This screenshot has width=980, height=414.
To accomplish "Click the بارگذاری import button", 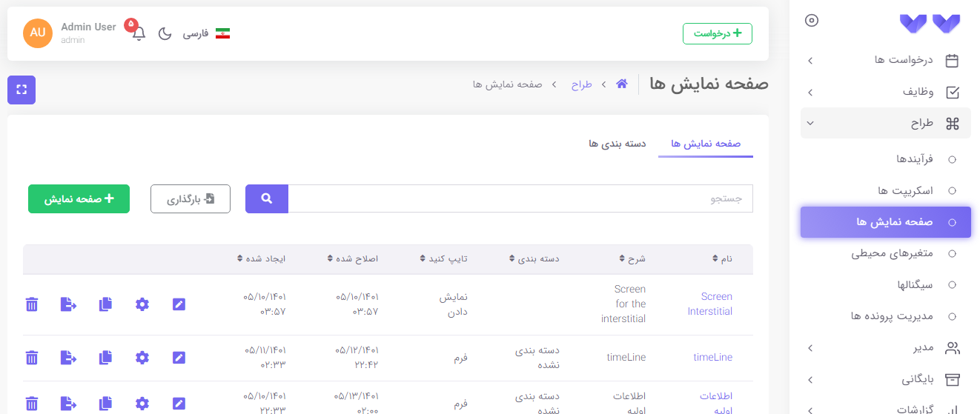I will click(x=191, y=198).
